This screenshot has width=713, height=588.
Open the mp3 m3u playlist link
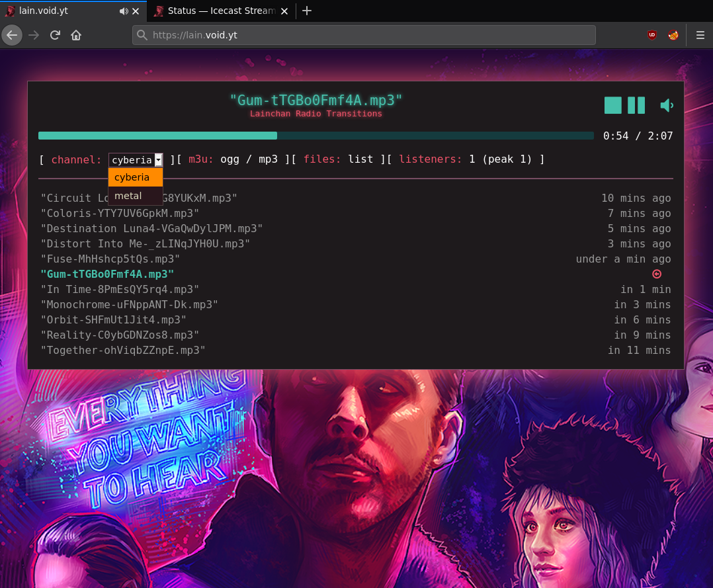point(268,159)
